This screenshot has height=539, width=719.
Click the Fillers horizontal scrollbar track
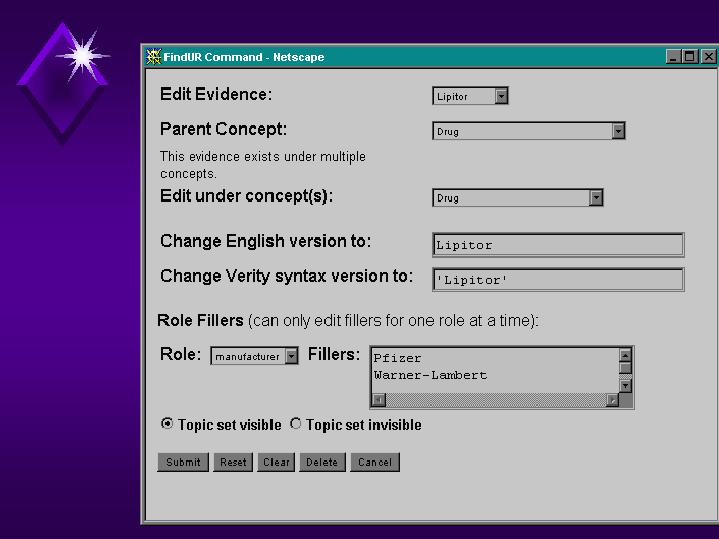(x=495, y=400)
